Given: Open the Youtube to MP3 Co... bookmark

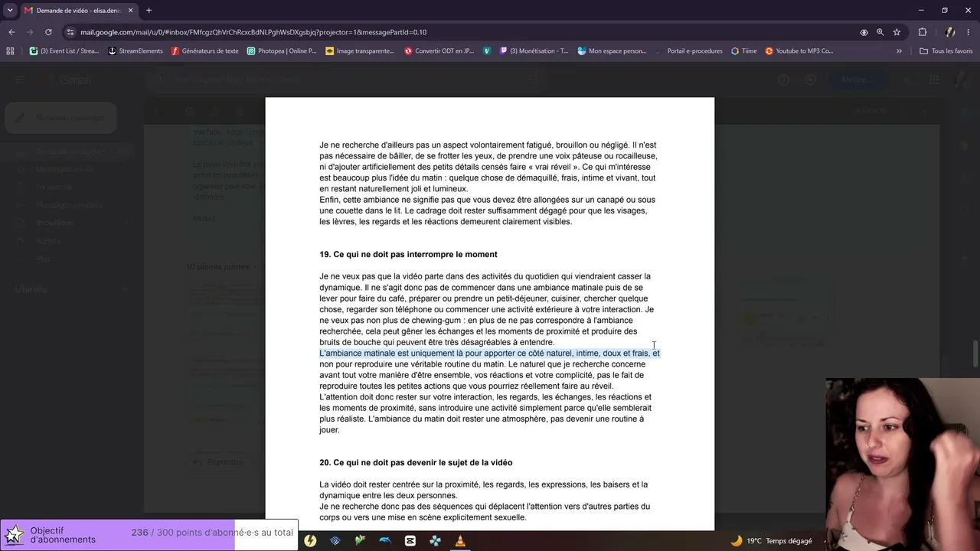Looking at the screenshot, I should pyautogui.click(x=799, y=51).
